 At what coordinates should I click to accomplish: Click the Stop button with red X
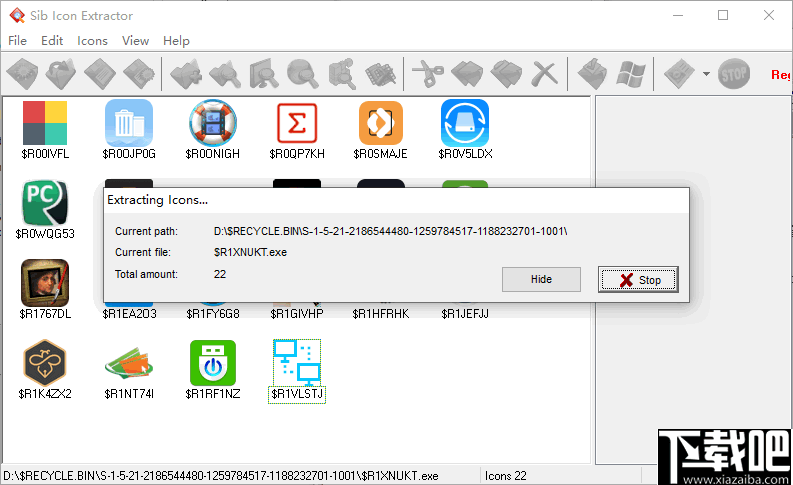tap(638, 279)
